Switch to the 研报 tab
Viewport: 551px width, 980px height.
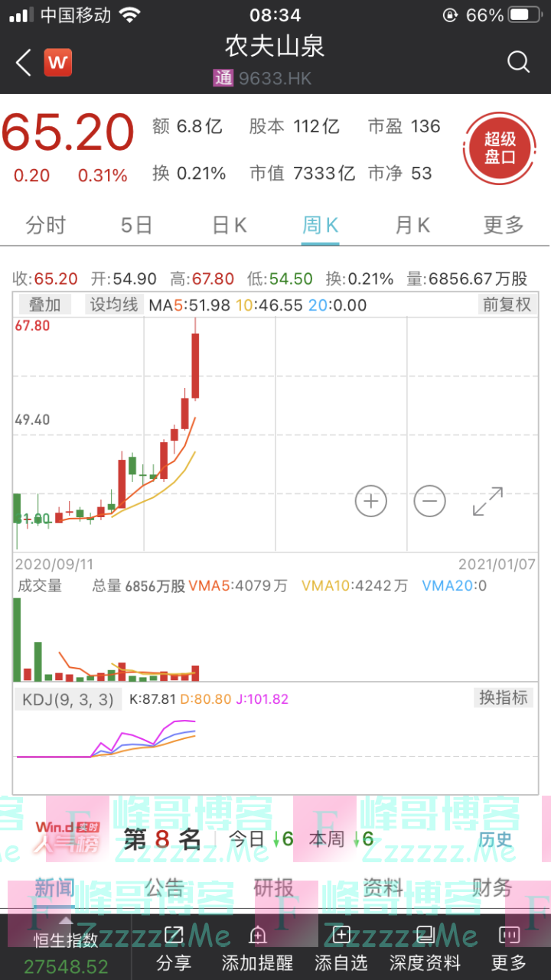click(x=273, y=888)
